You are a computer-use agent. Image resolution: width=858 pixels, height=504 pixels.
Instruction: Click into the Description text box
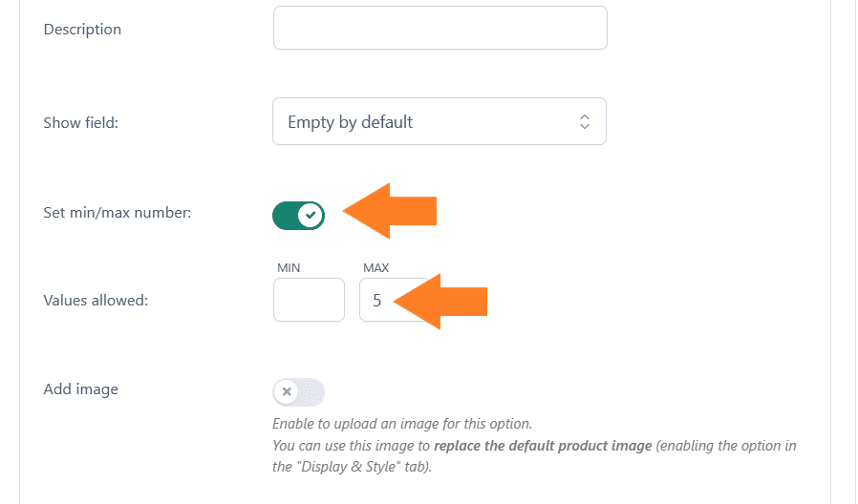pyautogui.click(x=440, y=28)
